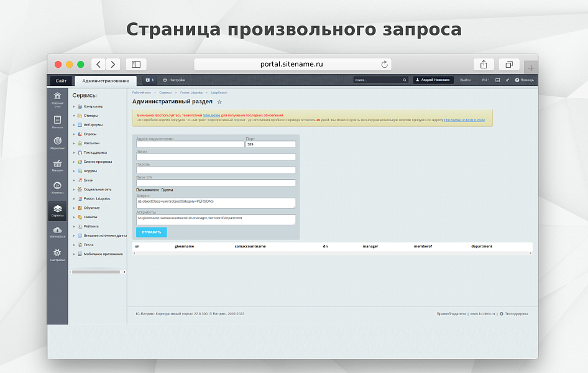Click the Магазин basket icon

click(57, 165)
